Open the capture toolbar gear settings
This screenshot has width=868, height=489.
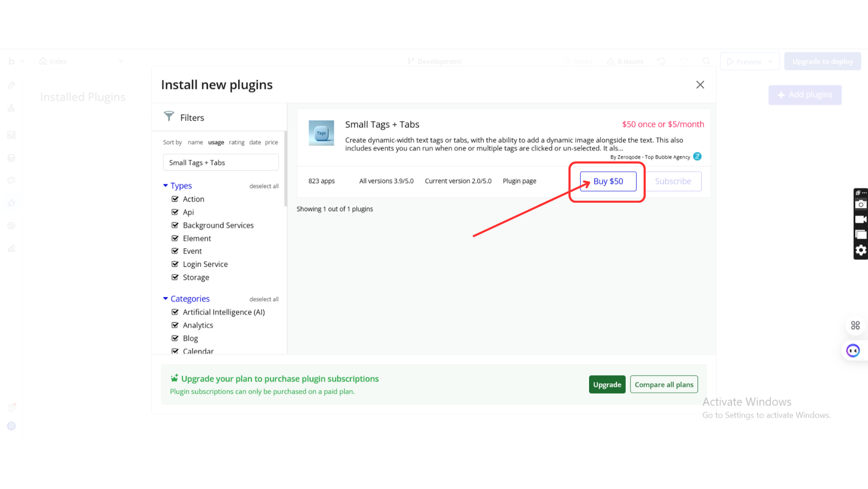pos(861,250)
